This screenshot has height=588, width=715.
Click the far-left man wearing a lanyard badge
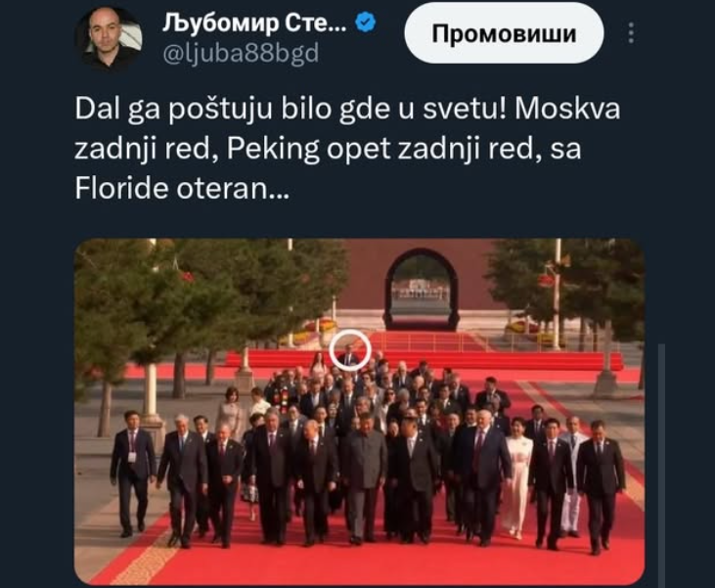pos(133,474)
